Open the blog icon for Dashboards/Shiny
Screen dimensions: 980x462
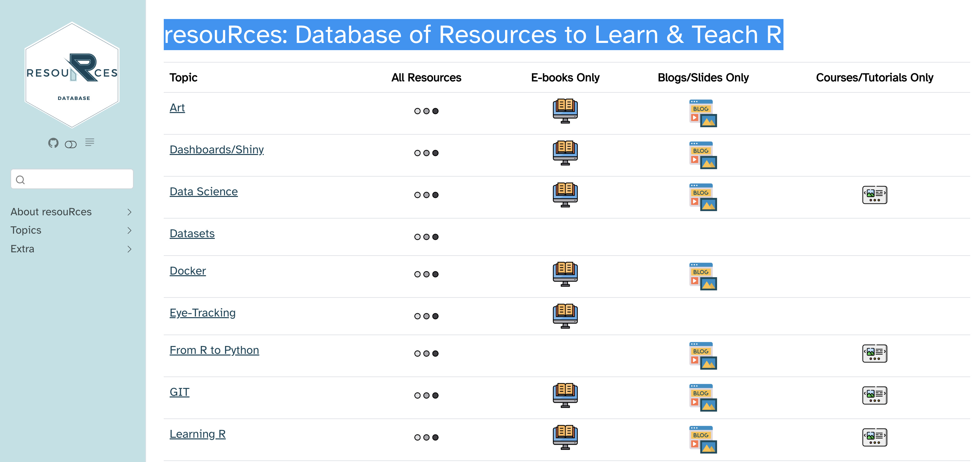pyautogui.click(x=703, y=155)
